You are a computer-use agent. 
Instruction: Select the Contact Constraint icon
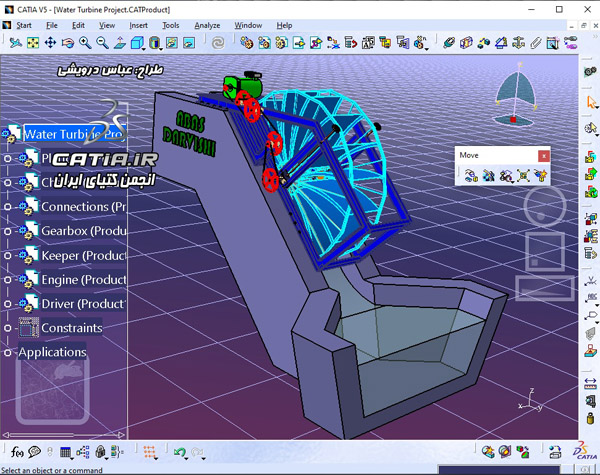(466, 42)
